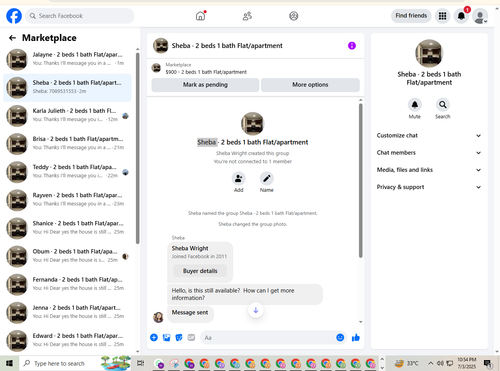Open Edward conversation
500x371 pixels.
click(67, 340)
